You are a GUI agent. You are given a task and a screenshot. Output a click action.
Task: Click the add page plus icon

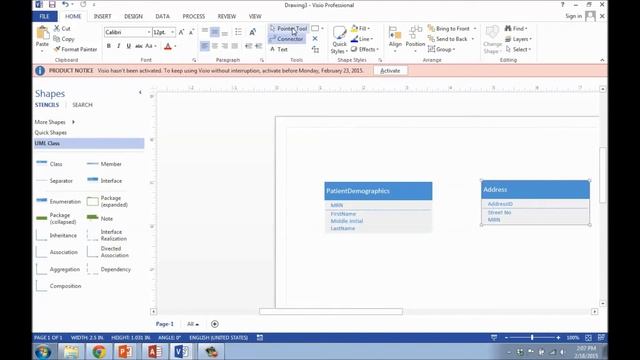click(215, 324)
